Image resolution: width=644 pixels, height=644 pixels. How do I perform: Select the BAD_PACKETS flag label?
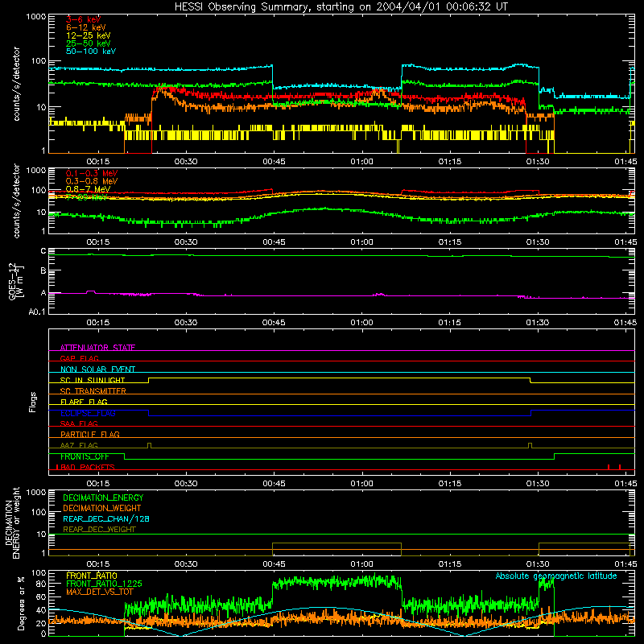(x=86, y=467)
